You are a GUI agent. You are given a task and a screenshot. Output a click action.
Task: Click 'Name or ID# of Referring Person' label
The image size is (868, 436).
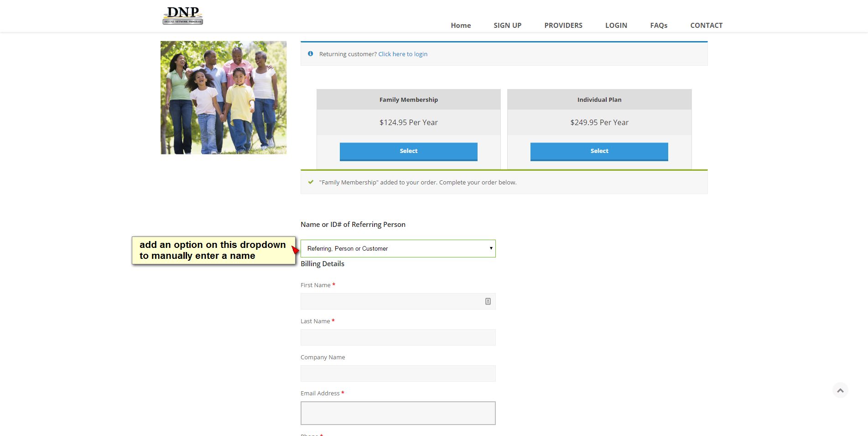(x=353, y=225)
